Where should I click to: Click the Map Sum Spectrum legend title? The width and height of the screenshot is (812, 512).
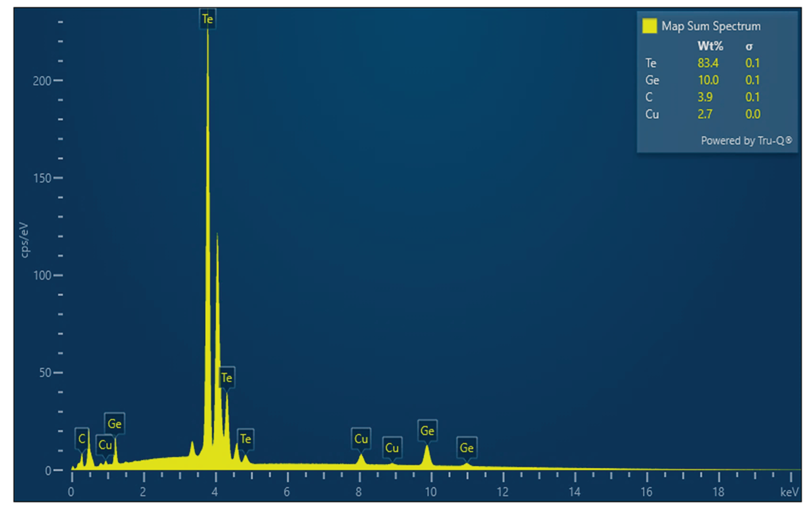pos(711,26)
